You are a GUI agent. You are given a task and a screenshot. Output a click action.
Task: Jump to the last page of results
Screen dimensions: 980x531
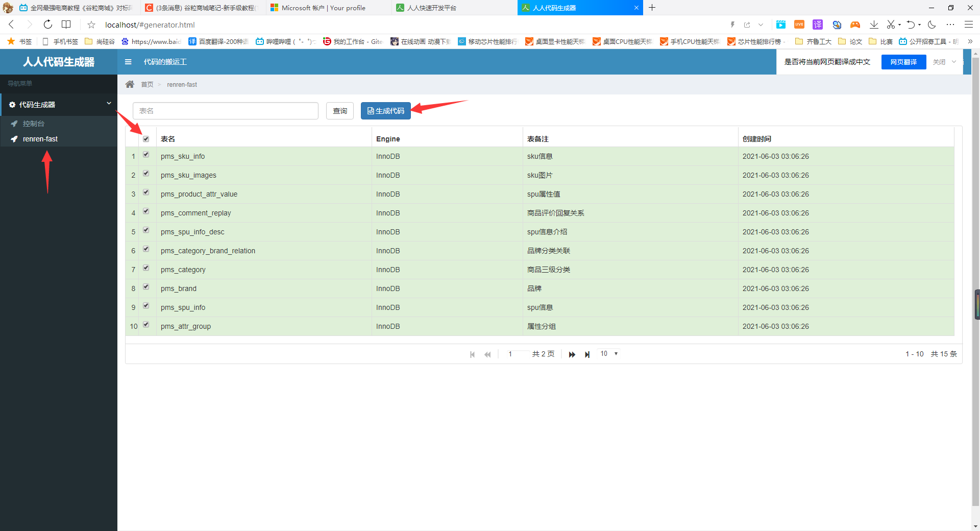tap(587, 354)
